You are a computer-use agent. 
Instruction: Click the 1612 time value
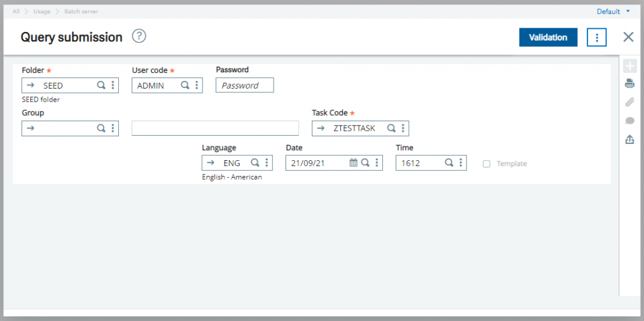(411, 163)
